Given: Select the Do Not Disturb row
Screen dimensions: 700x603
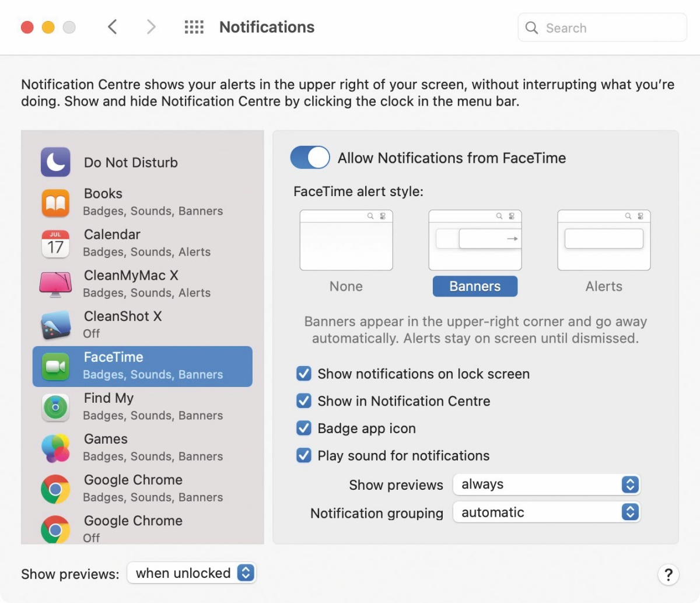Looking at the screenshot, I should pyautogui.click(x=142, y=162).
